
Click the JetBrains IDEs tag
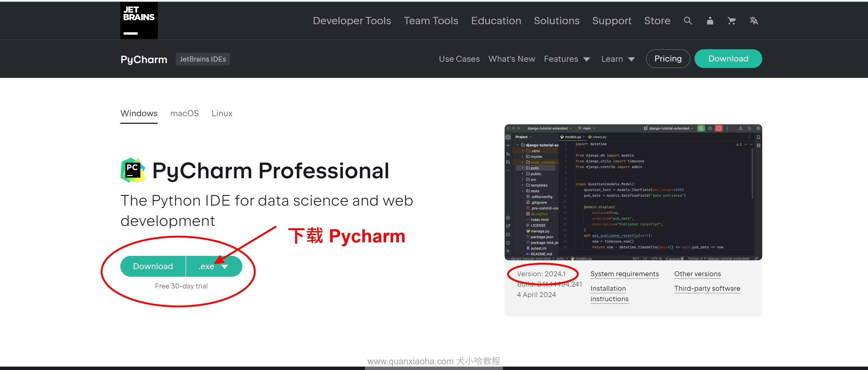[203, 59]
